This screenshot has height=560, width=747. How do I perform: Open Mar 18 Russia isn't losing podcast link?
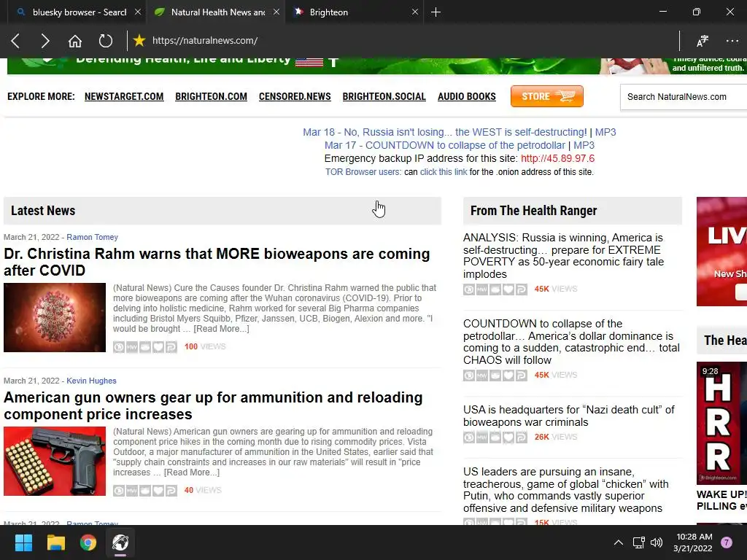pyautogui.click(x=445, y=132)
